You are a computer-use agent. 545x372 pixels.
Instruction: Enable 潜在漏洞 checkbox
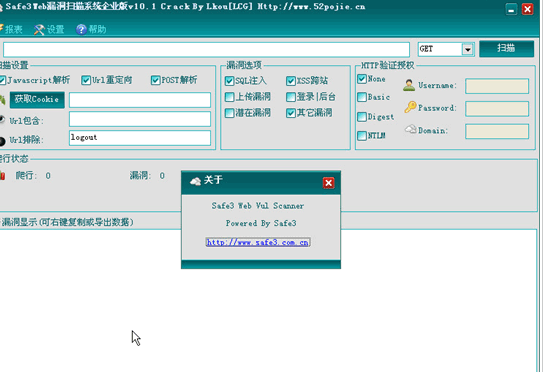229,113
